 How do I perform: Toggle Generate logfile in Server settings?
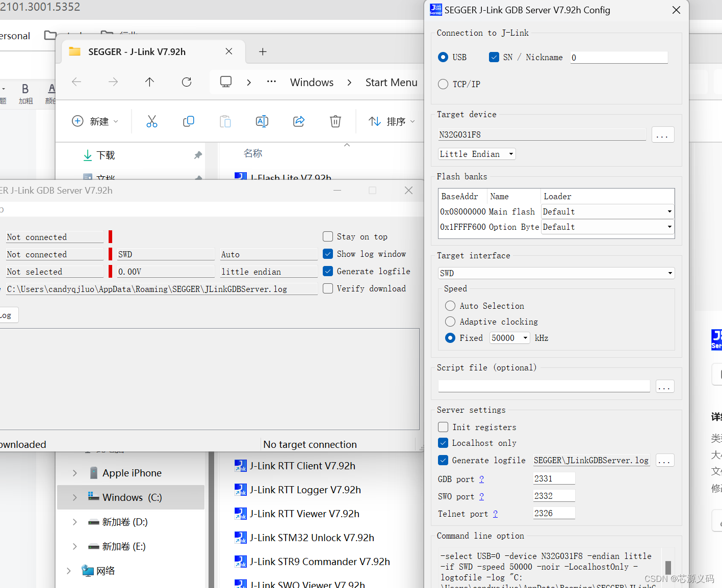coord(443,460)
